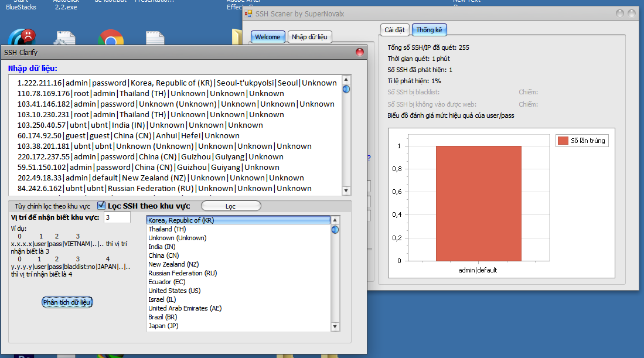The width and height of the screenshot is (644, 358).
Task: Close the SSH Clarify dialog red button
Action: tap(360, 52)
